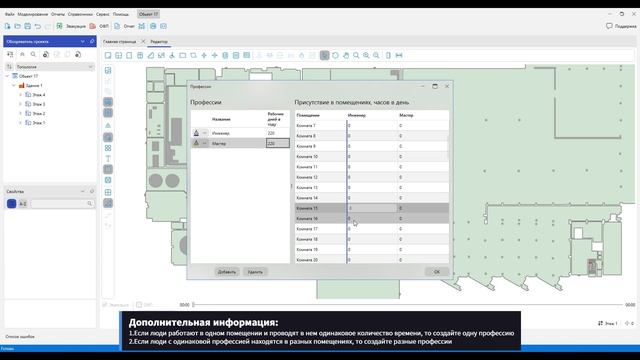Collapse the Здание 1 tree node

(x=14, y=85)
